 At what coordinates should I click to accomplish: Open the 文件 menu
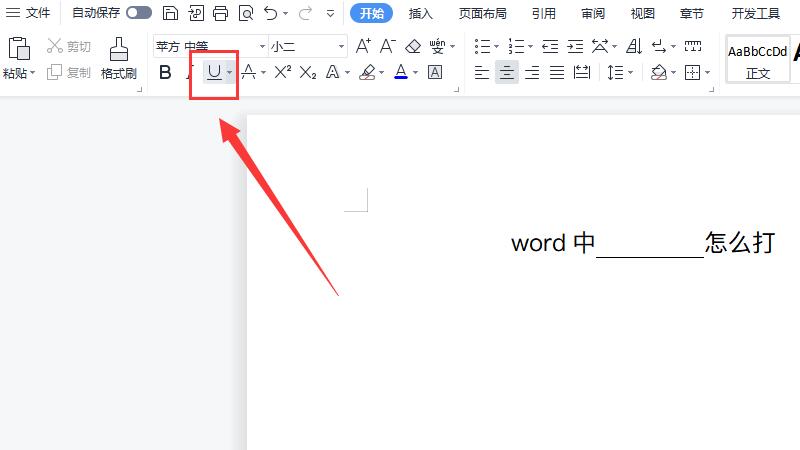pyautogui.click(x=29, y=13)
